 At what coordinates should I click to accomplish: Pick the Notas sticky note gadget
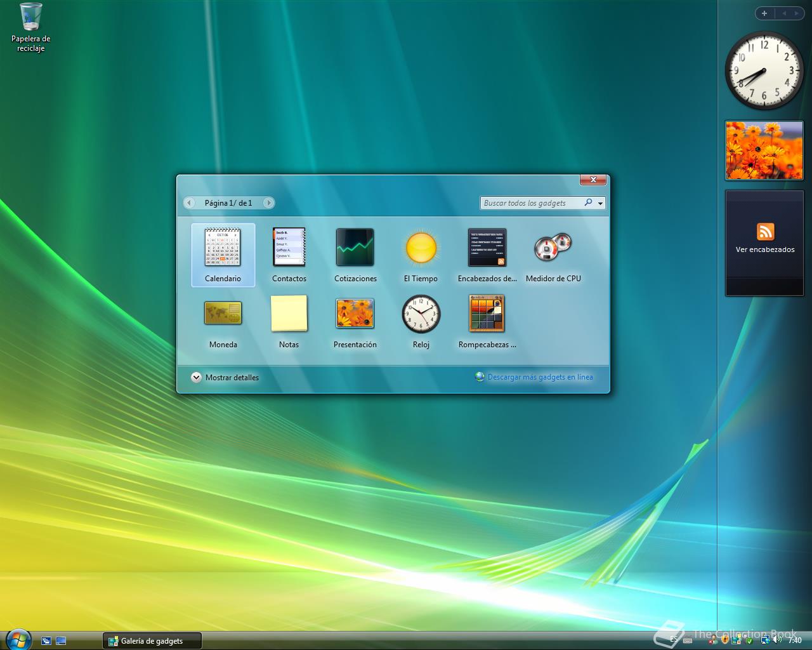tap(289, 321)
